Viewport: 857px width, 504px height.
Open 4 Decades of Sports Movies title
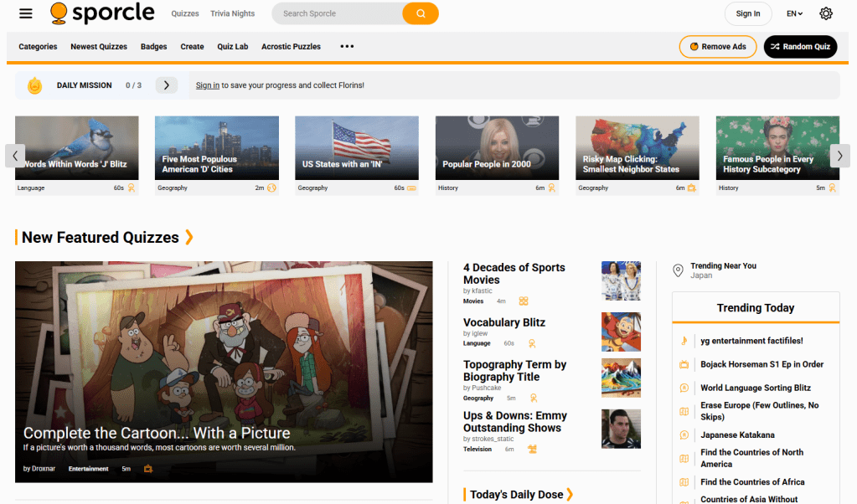coord(514,274)
